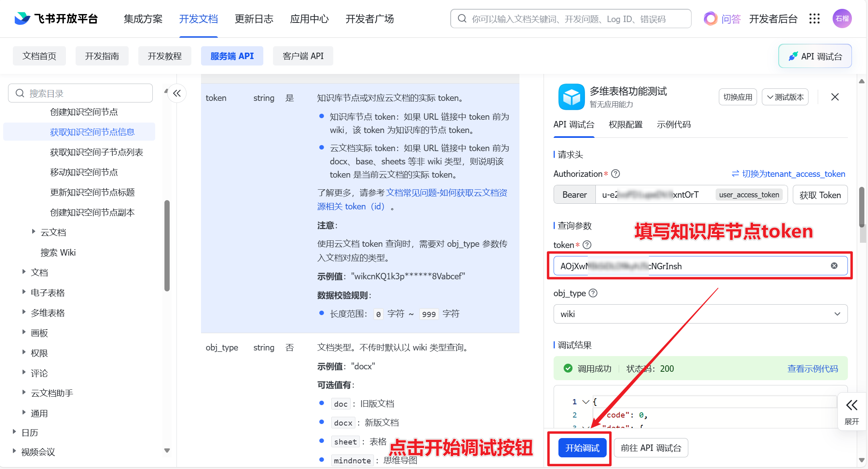The height and width of the screenshot is (469, 868).
Task: Switch to the 权限配置 tab
Action: 626,125
